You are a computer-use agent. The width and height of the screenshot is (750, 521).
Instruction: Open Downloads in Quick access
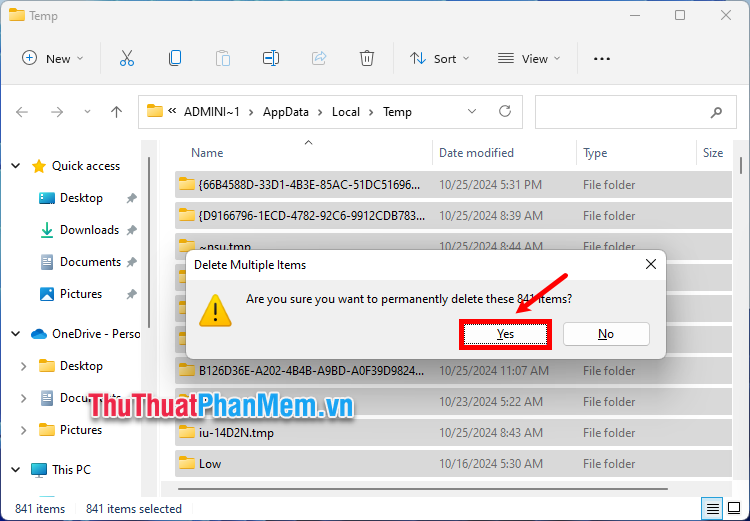[89, 230]
